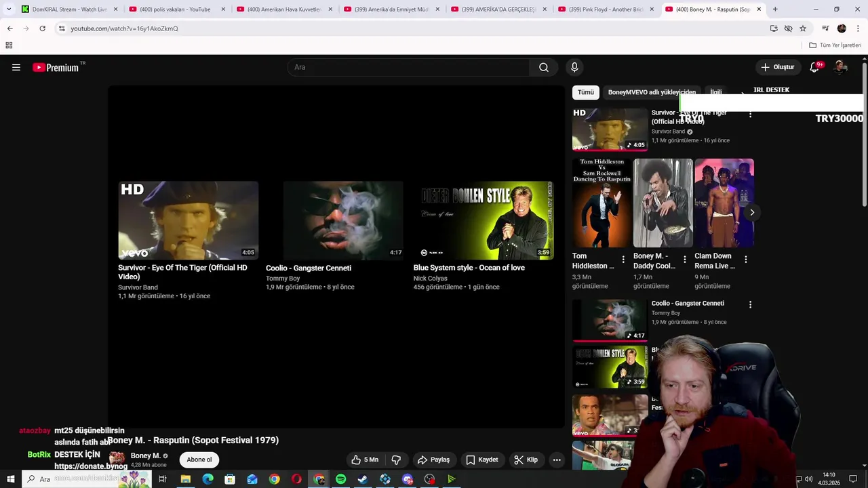Open options for Survivor sidebar video
868x488 pixels.
(750, 115)
